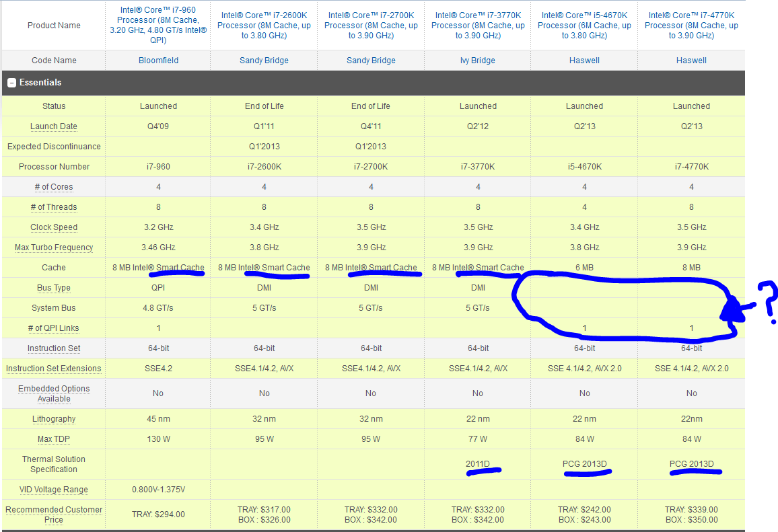This screenshot has height=532, width=778.
Task: Select the i5-4670K processor number cell
Action: 584,167
